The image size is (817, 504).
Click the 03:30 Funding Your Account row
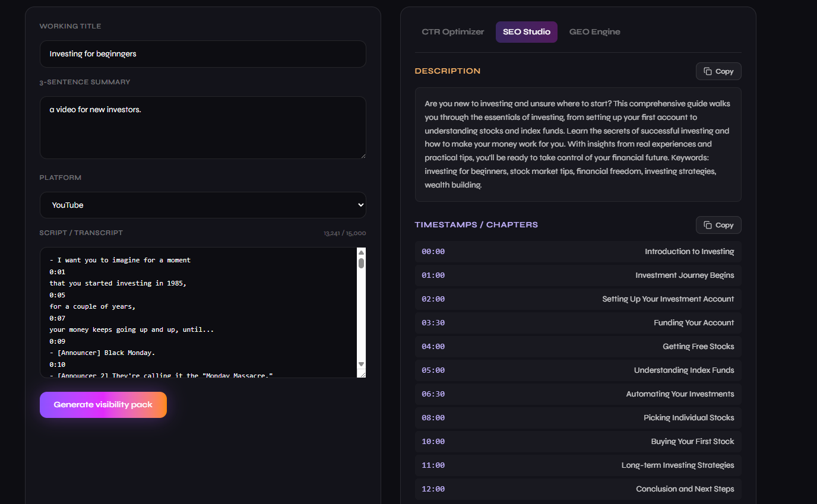(578, 323)
